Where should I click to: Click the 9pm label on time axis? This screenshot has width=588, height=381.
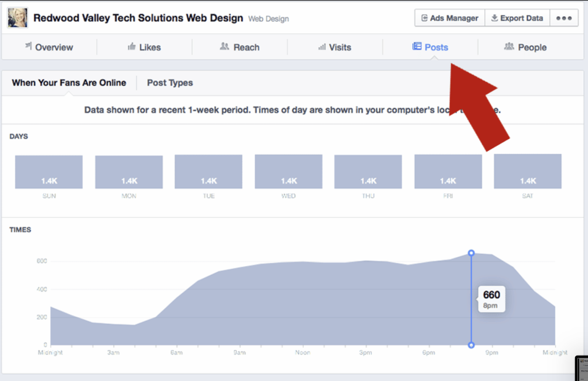click(x=492, y=352)
